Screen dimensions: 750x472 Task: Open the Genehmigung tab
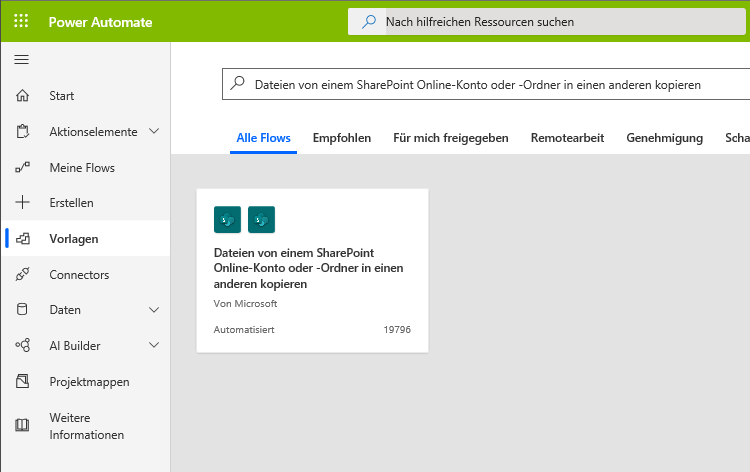click(x=665, y=138)
